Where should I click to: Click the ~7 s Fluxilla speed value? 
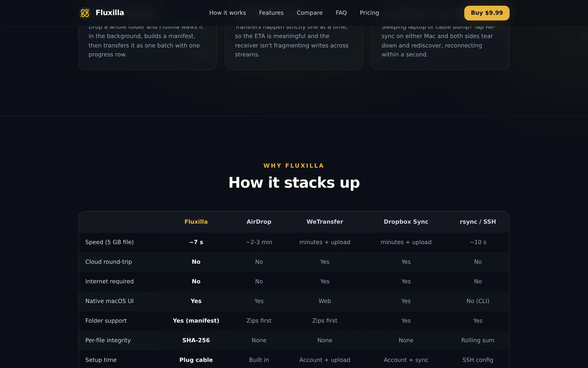click(196, 242)
